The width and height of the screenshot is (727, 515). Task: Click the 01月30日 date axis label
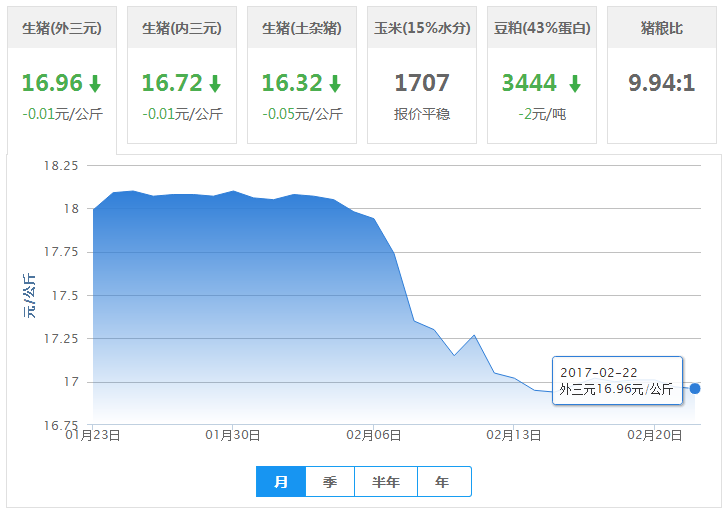pyautogui.click(x=233, y=436)
